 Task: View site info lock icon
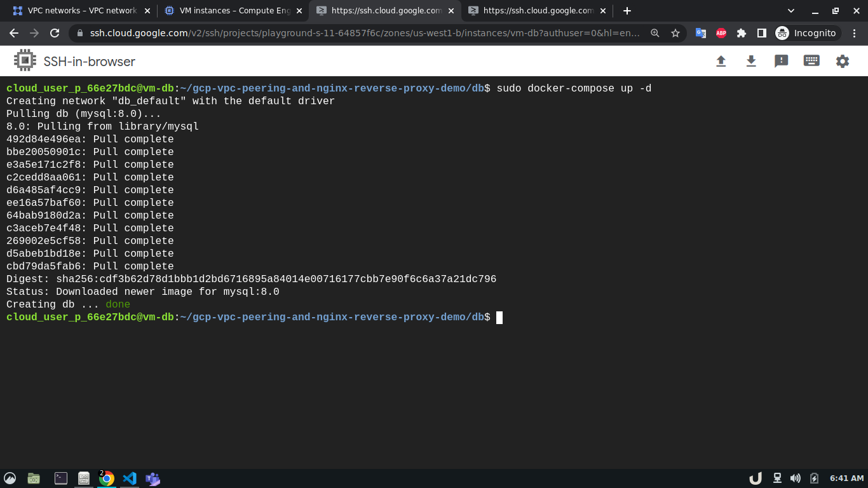(x=79, y=33)
